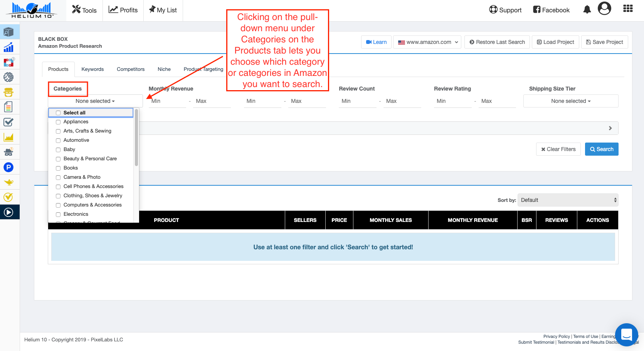Open the Categories None selected dropdown
The height and width of the screenshot is (351, 644).
point(95,101)
